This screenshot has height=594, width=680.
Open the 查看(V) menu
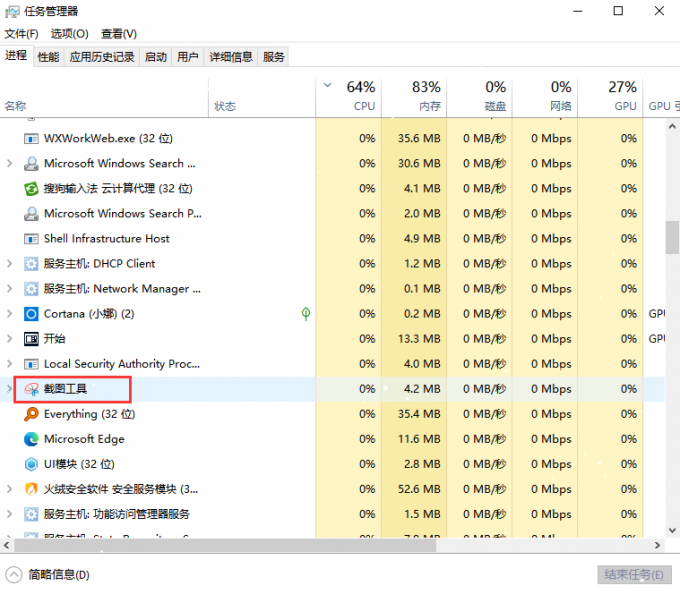(119, 34)
